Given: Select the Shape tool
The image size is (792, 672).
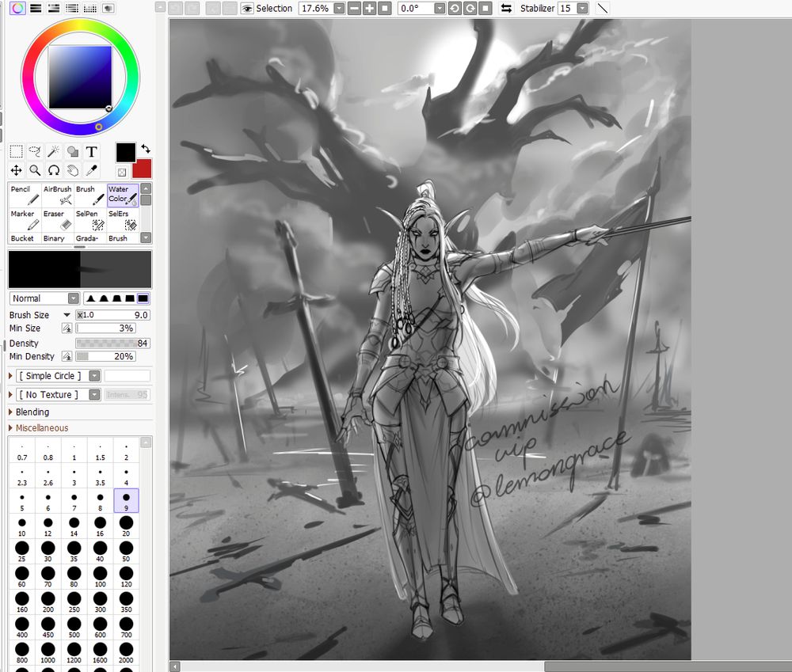Looking at the screenshot, I should (x=73, y=151).
